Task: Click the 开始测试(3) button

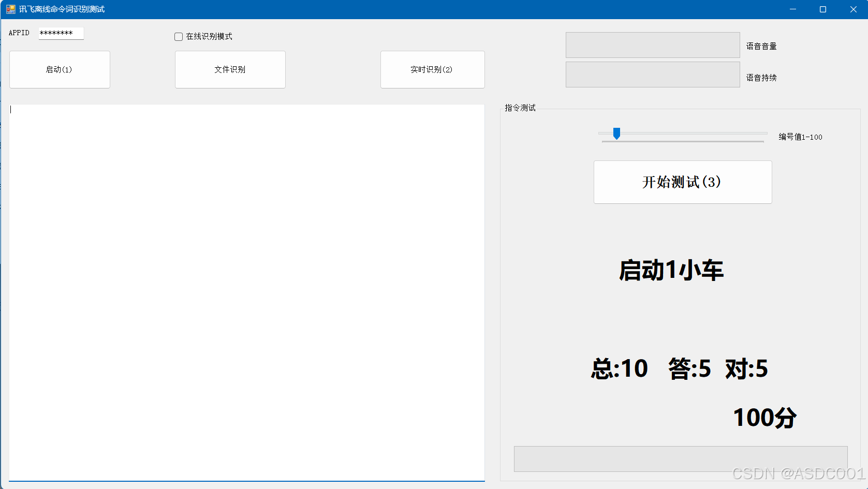Action: 683,182
